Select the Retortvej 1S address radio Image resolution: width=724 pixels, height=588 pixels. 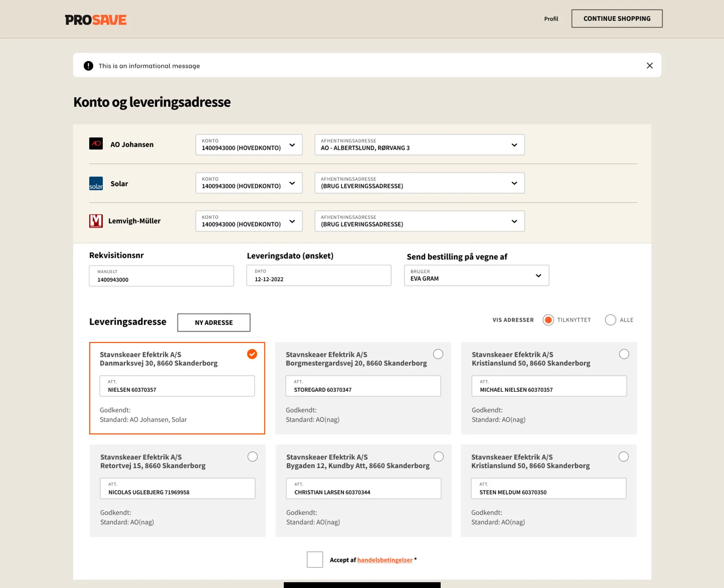[x=252, y=457]
